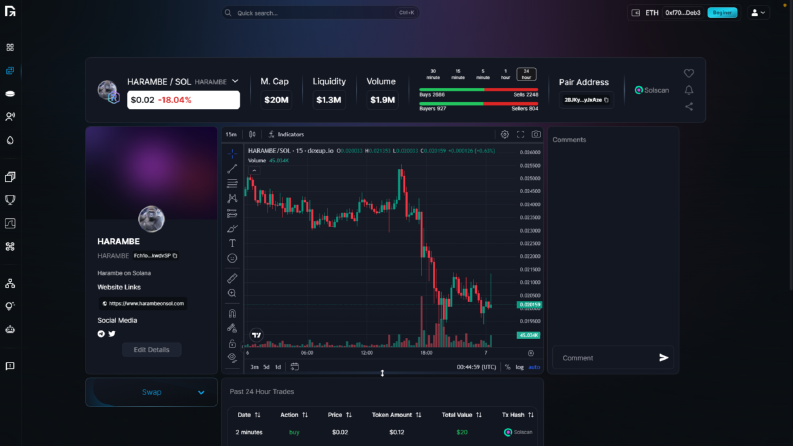Click the coin-shaped icon in sidebar

(10, 94)
